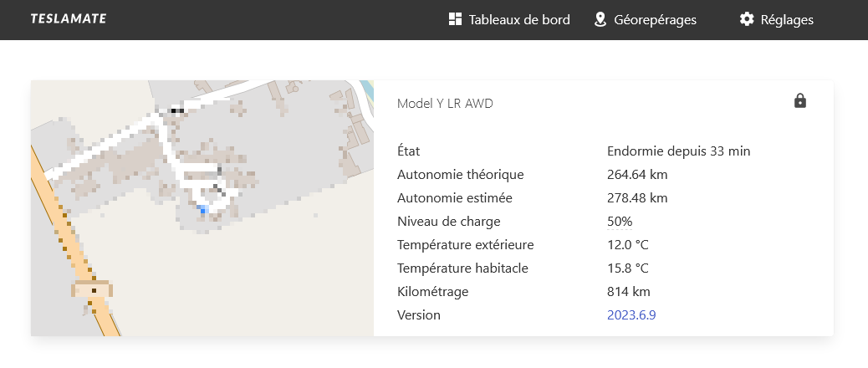
Task: Click the 278.48 km estimated range
Action: [637, 198]
